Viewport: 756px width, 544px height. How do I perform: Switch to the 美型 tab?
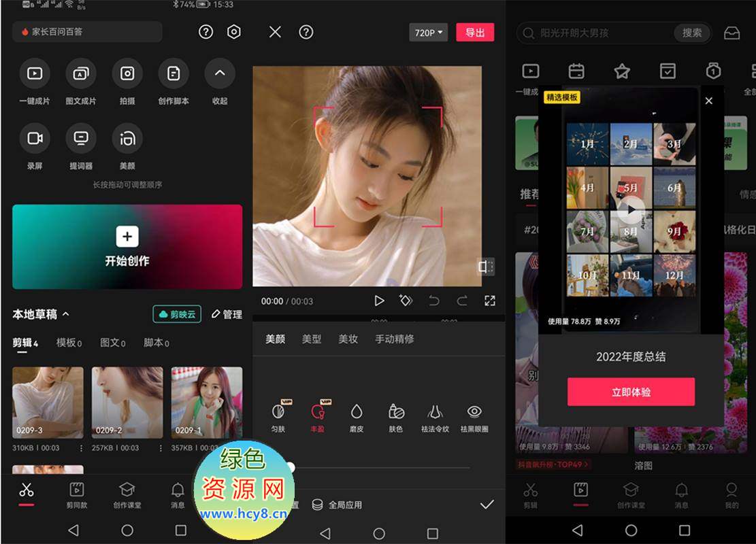[312, 339]
